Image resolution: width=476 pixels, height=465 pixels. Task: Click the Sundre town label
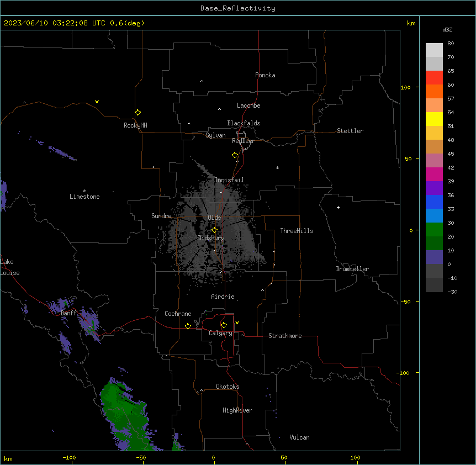coord(161,216)
